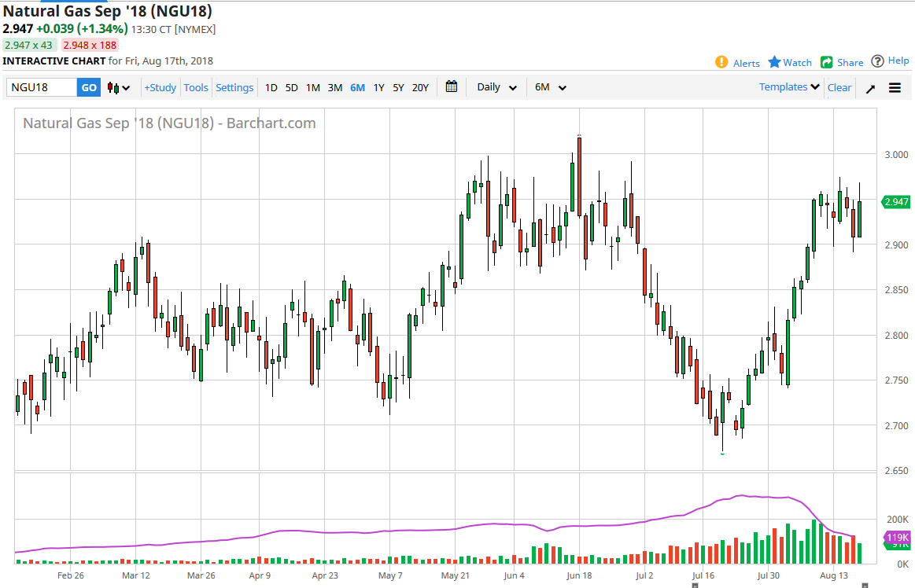Screen dimensions: 915x588
Task: Click the pop-out chart arrow icon
Action: tap(870, 88)
